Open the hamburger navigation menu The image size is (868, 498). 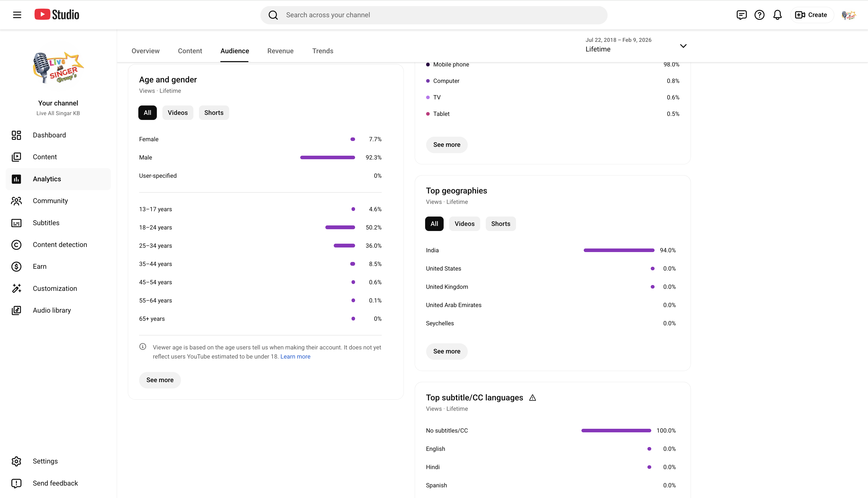click(17, 15)
